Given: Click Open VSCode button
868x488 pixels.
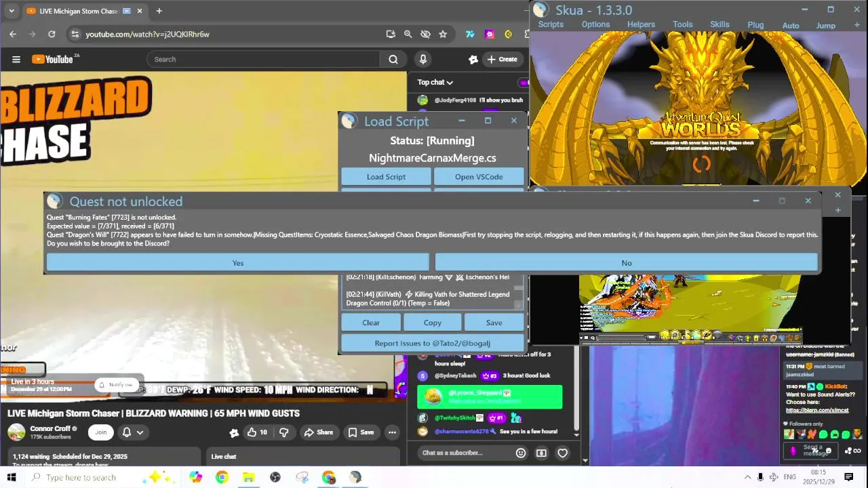Looking at the screenshot, I should [x=479, y=177].
